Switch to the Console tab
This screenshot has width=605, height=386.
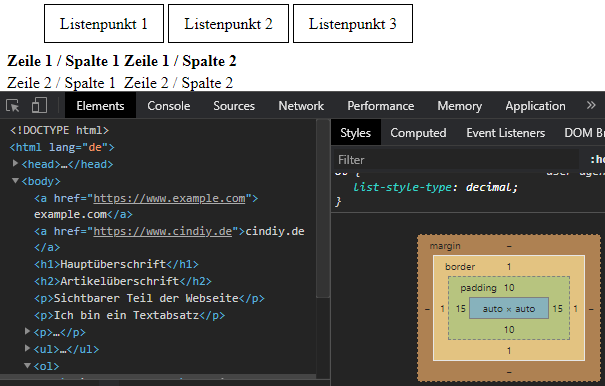(x=169, y=106)
